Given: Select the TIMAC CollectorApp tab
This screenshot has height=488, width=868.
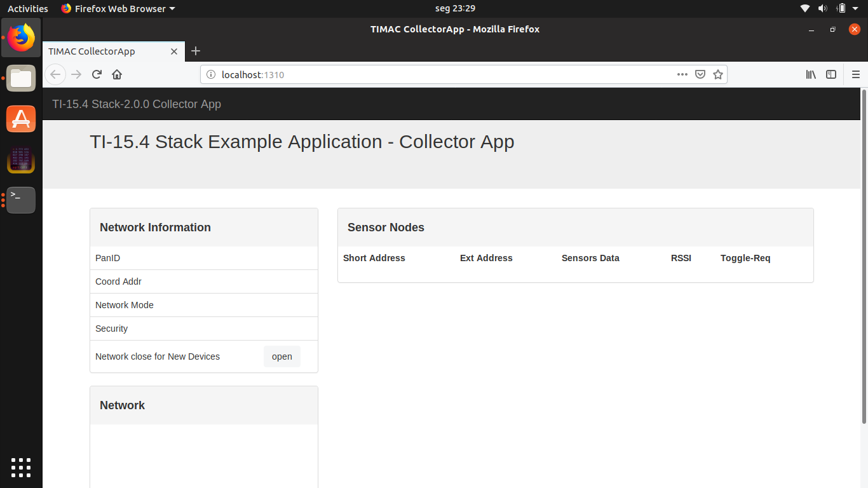Looking at the screenshot, I should point(114,51).
